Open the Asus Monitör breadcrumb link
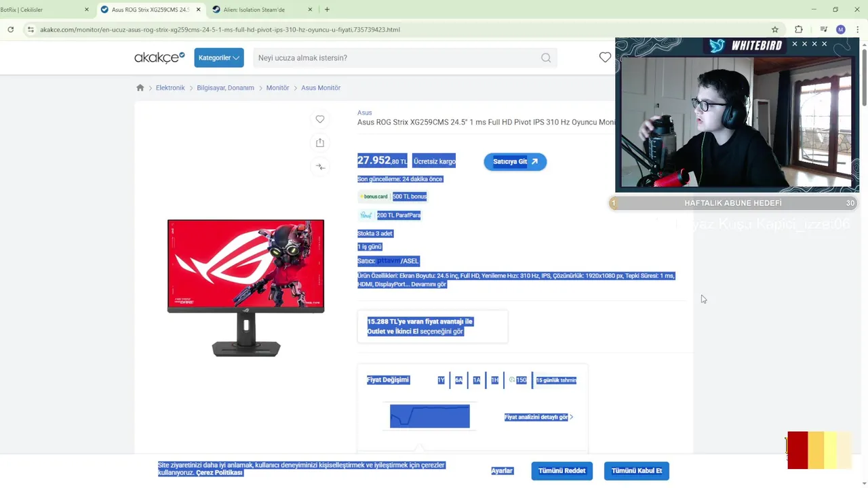The height and width of the screenshot is (488, 868). (x=321, y=87)
